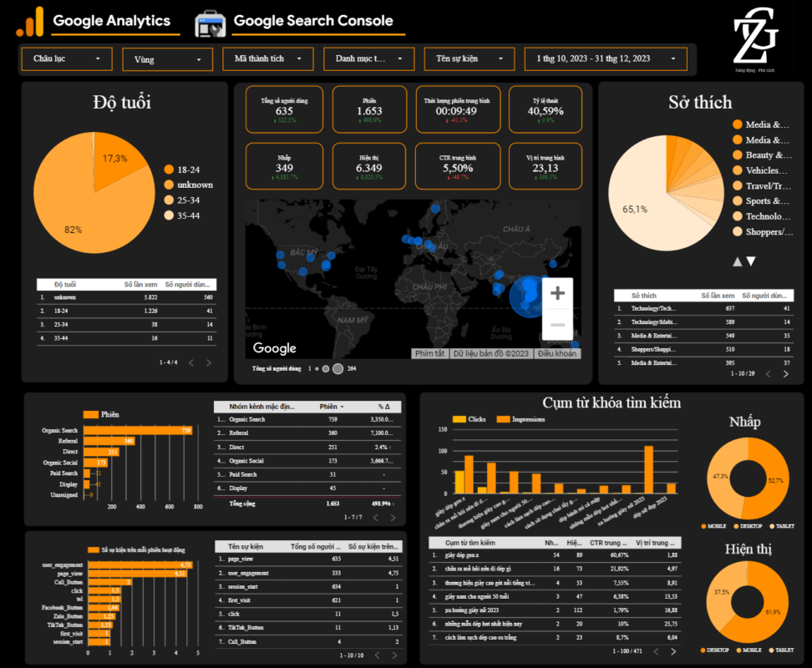Go to next page of event table
This screenshot has height=668, width=812.
pos(395,655)
